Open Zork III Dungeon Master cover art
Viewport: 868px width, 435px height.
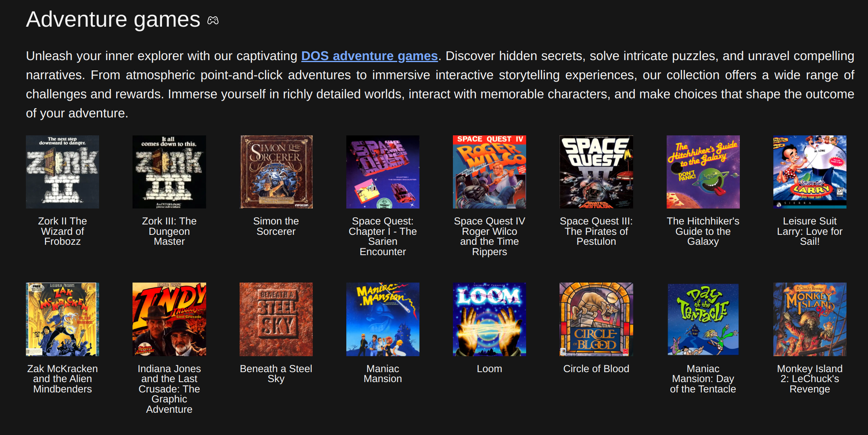click(169, 172)
